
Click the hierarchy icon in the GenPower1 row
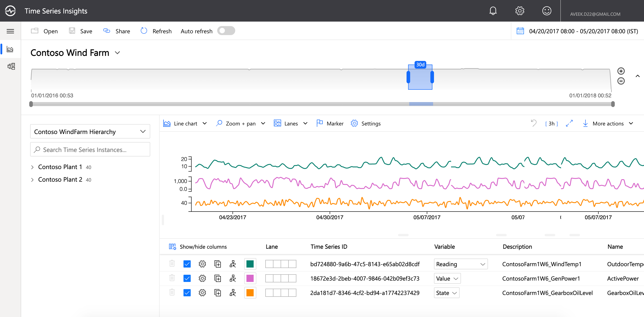pyautogui.click(x=233, y=278)
